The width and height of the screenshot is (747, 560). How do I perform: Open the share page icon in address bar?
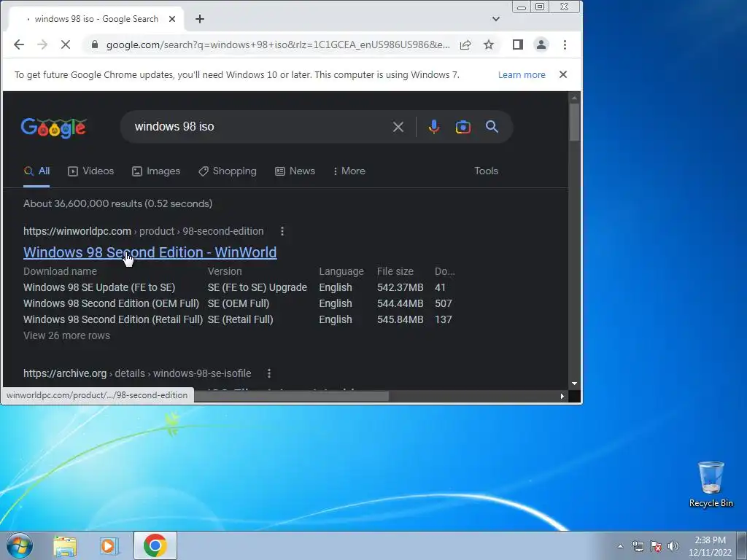click(465, 44)
